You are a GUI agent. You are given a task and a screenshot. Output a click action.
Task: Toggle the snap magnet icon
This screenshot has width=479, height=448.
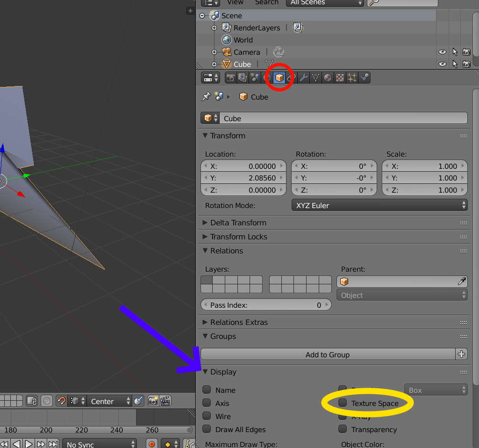[x=62, y=401]
